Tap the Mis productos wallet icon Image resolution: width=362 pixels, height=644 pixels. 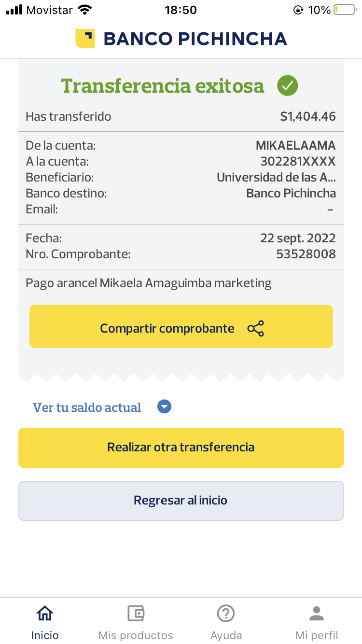click(136, 614)
